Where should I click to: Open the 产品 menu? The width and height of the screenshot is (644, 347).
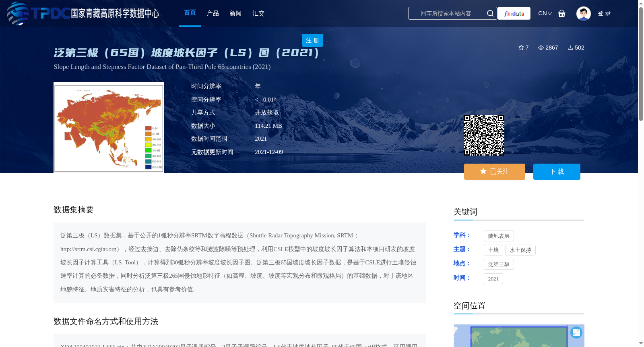click(213, 13)
